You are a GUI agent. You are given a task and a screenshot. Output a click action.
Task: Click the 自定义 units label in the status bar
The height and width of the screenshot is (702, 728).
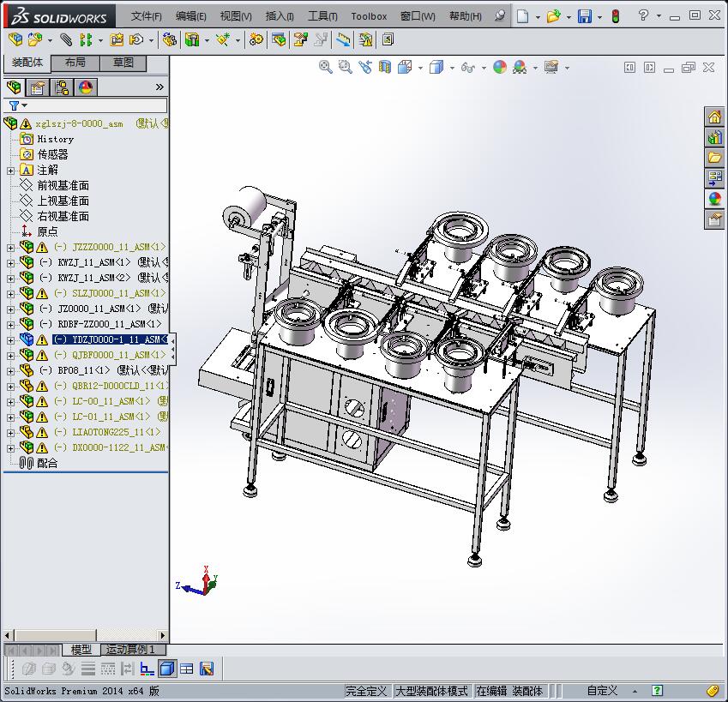tap(602, 691)
